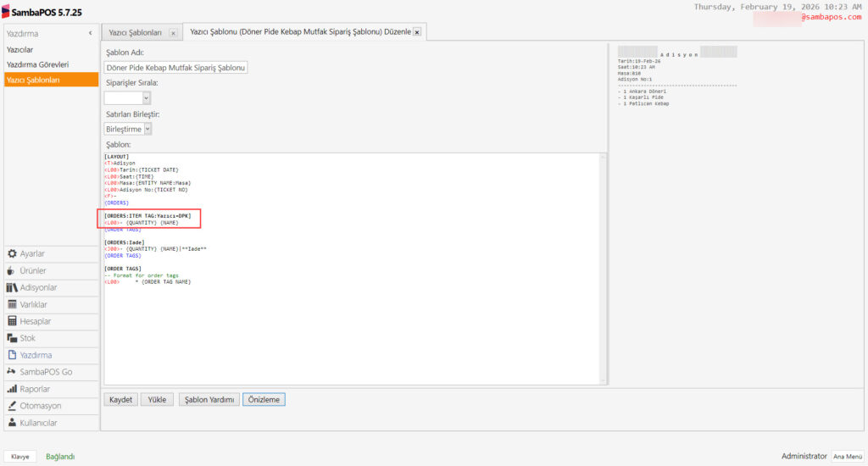The height and width of the screenshot is (466, 868).
Task: Open the SambaPOS Go section icon
Action: point(12,372)
